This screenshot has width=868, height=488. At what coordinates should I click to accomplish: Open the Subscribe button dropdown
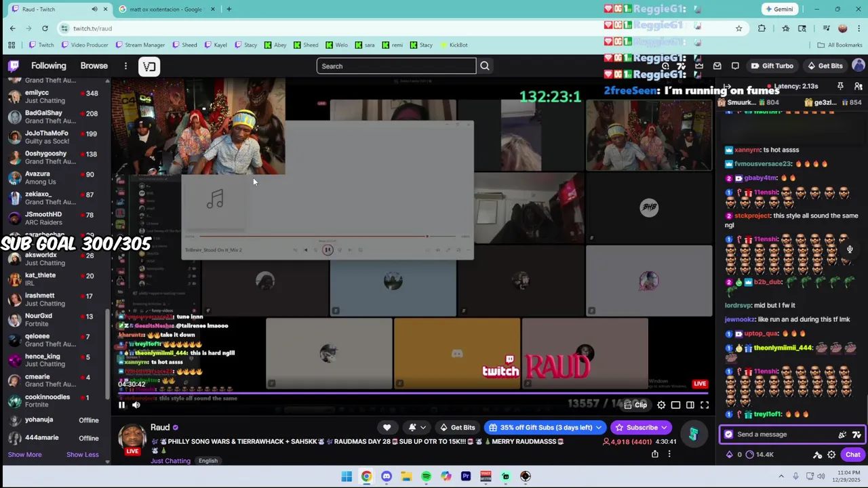click(641, 428)
